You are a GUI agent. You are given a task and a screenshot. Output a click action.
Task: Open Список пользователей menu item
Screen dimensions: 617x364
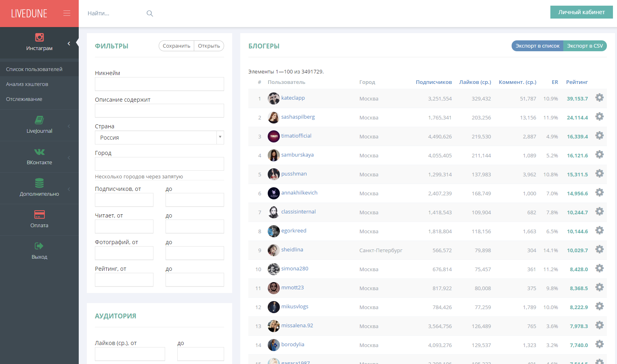(34, 69)
